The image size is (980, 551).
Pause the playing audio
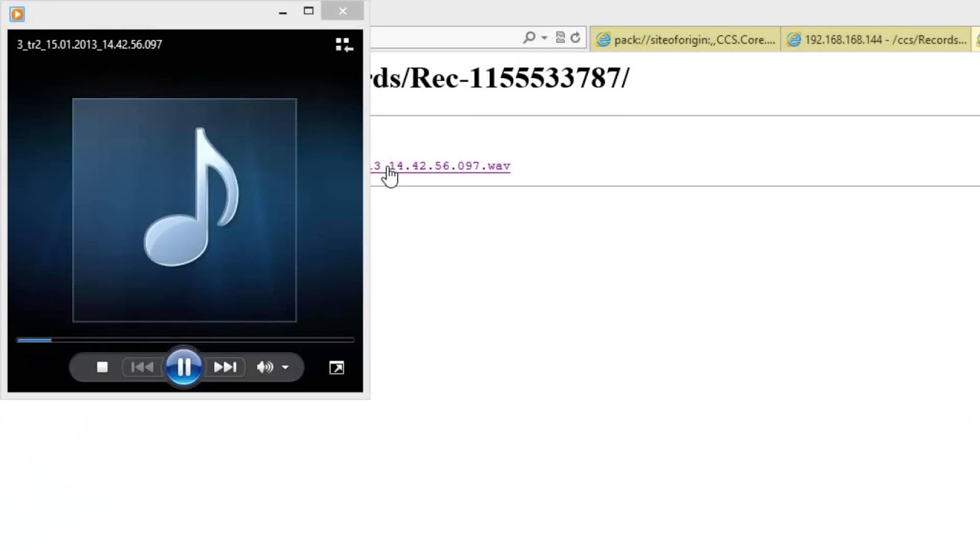[184, 367]
